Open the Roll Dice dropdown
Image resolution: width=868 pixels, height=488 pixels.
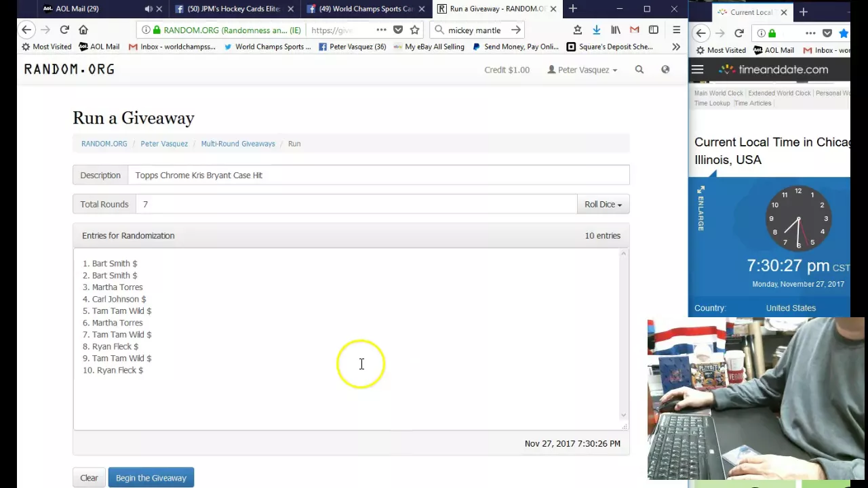coord(603,204)
